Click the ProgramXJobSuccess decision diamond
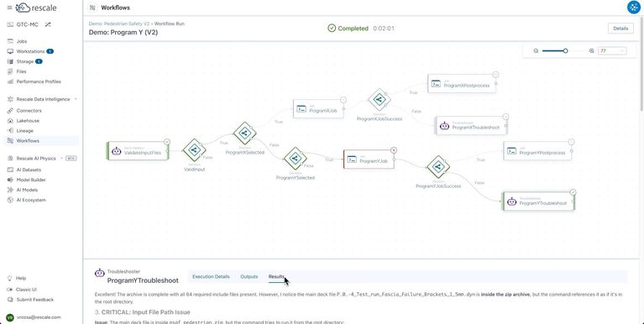644x324 pixels. click(379, 99)
